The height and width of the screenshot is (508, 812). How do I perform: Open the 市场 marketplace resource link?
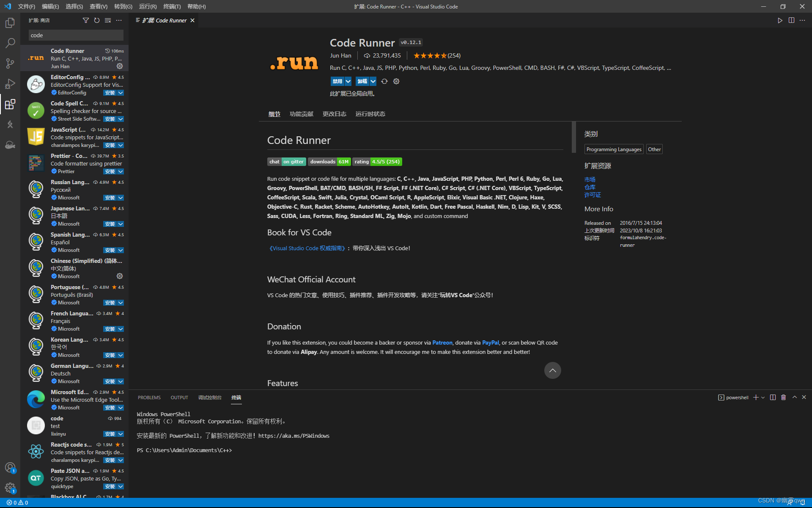point(590,179)
